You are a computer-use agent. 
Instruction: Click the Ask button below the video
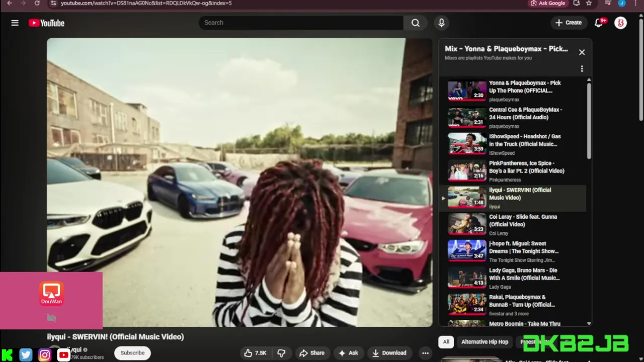348,353
